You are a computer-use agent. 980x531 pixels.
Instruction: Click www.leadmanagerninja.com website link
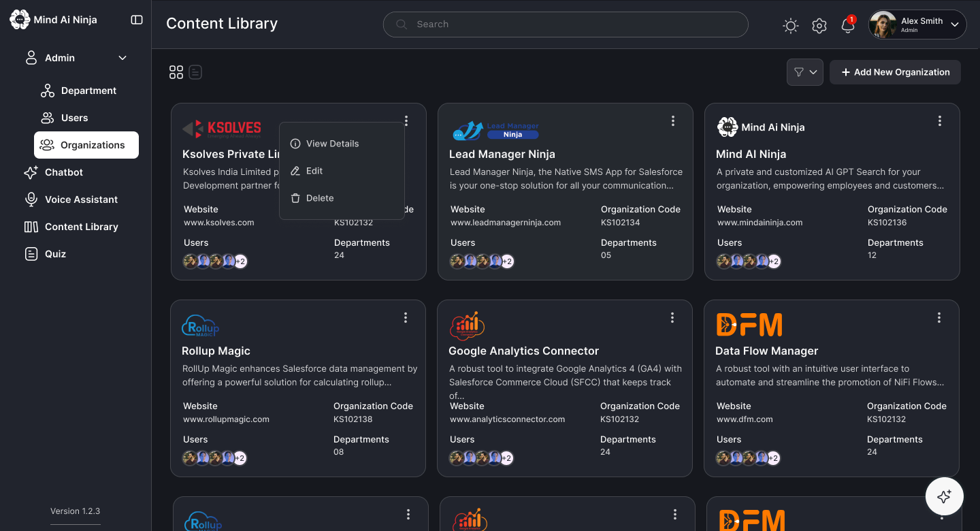[x=506, y=223]
